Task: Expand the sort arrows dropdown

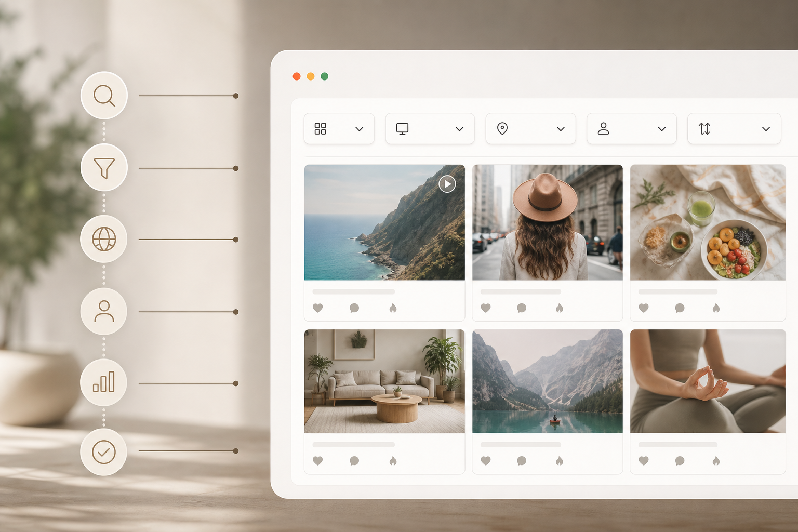Action: coord(734,128)
